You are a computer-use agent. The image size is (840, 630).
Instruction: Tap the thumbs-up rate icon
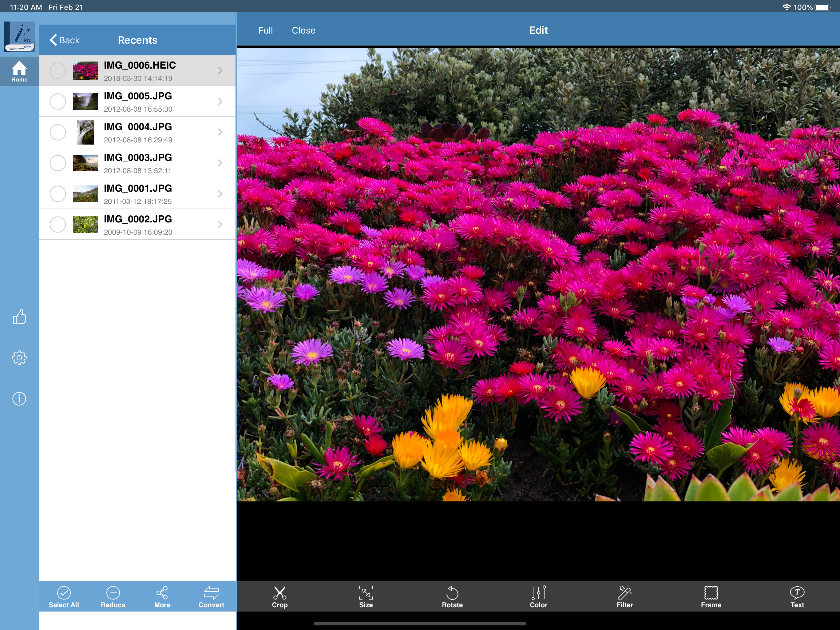pyautogui.click(x=19, y=317)
